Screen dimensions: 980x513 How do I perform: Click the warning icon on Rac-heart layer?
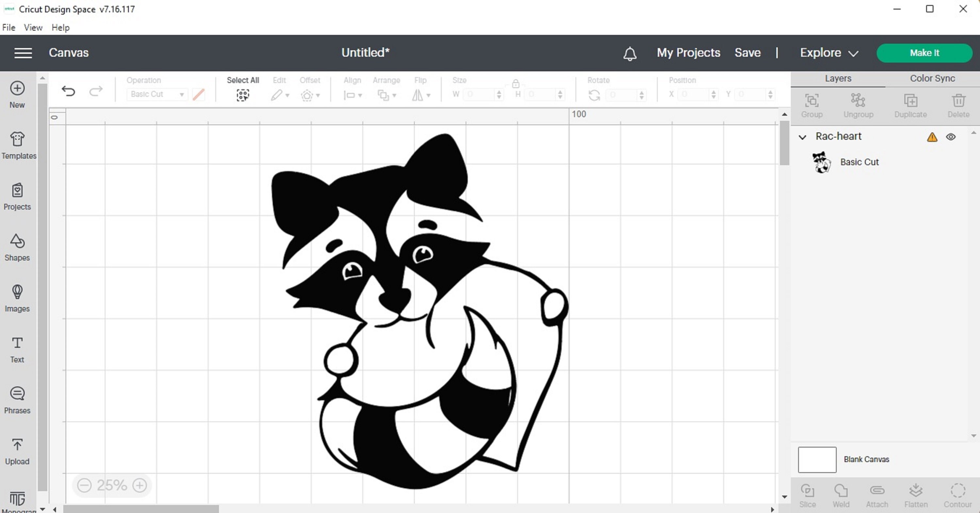[932, 137]
